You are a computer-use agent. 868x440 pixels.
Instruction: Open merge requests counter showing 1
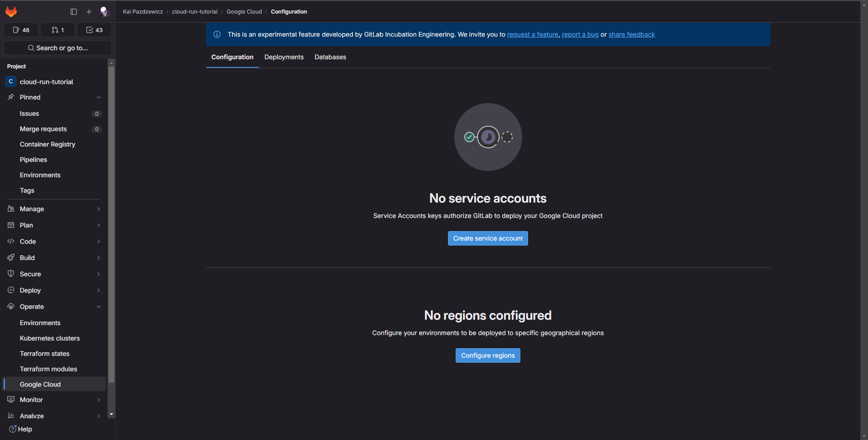tap(58, 30)
